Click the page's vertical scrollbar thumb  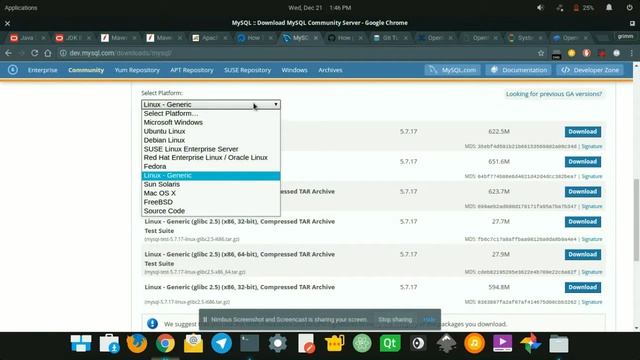pos(636,220)
